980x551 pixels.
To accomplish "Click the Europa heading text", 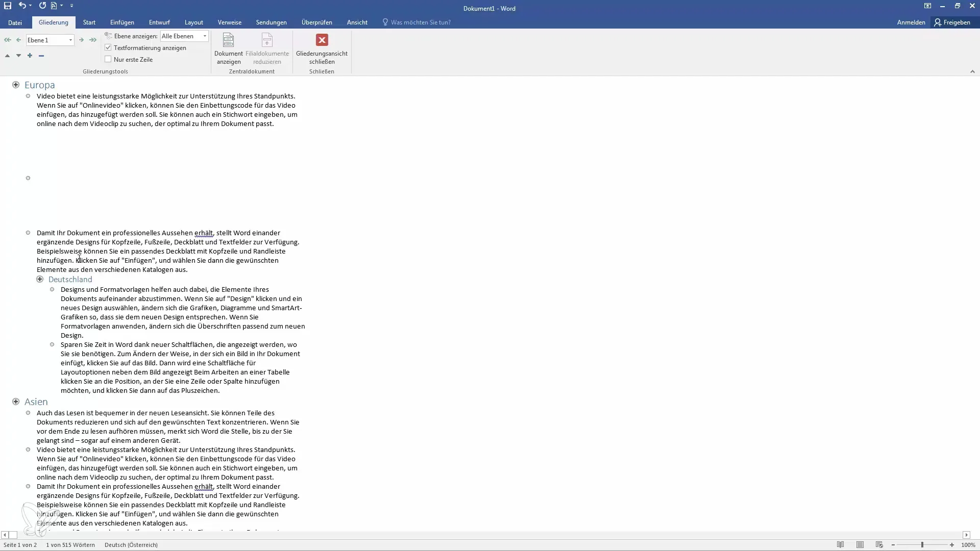I will (39, 85).
